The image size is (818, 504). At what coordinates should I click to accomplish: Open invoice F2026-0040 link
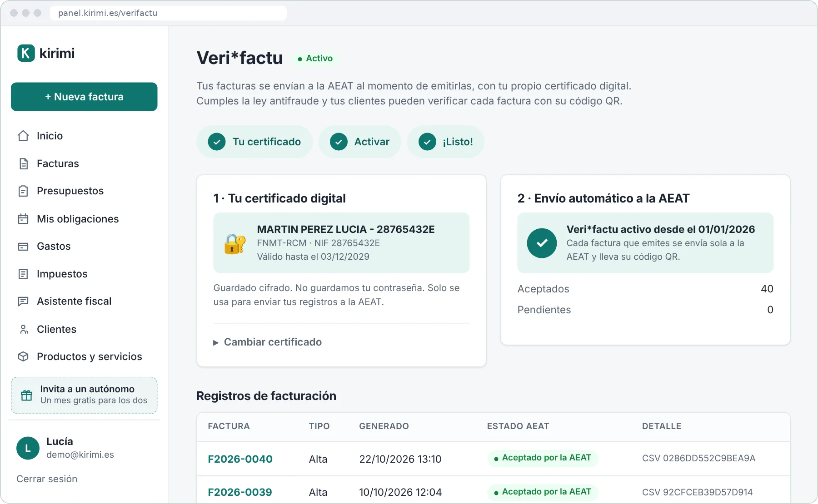click(x=240, y=459)
